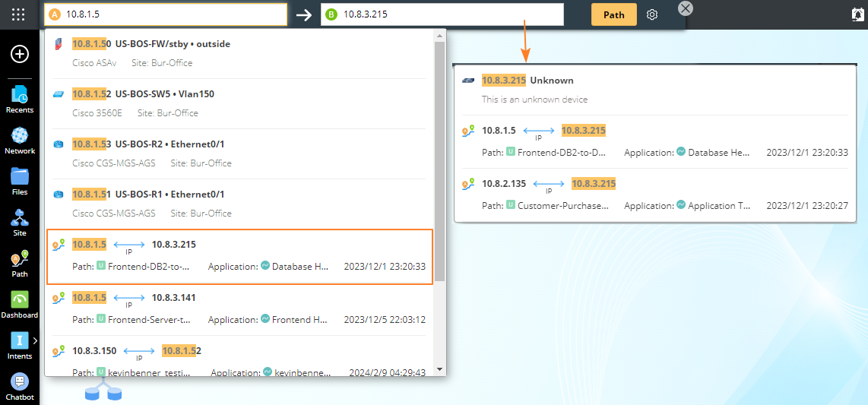The image size is (868, 405).
Task: Open Files from the sidebar
Action: tap(20, 181)
